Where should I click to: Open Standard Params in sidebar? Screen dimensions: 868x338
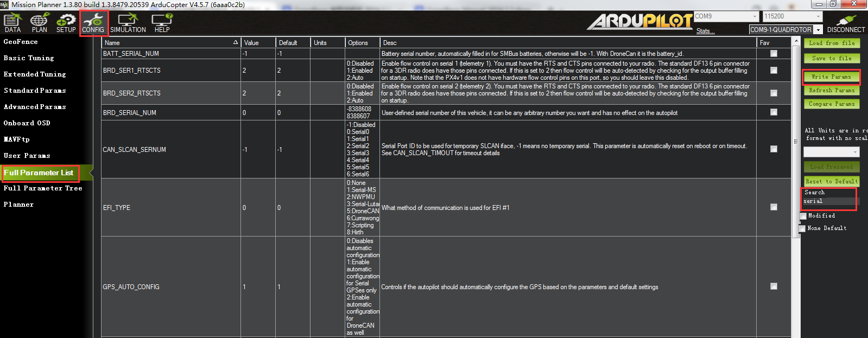[35, 91]
